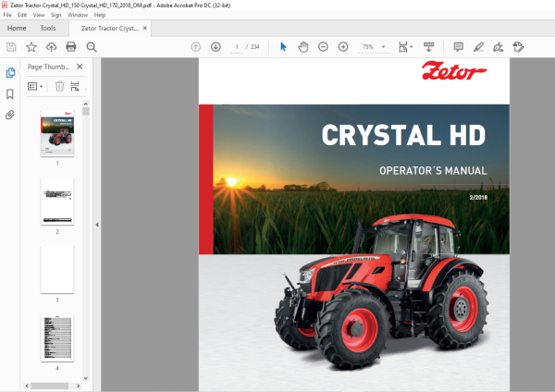Open thumbnail options dropdown menu
Image resolution: width=555 pixels, height=392 pixels.
coord(35,86)
